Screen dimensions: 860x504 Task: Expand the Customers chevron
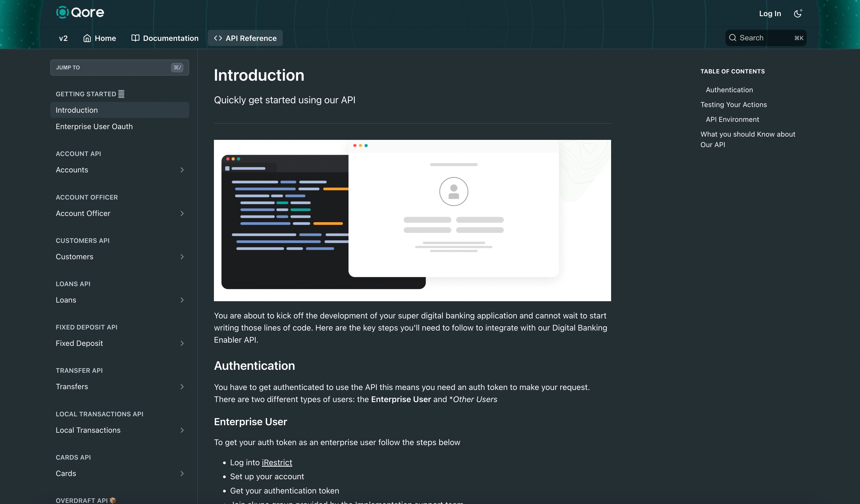[182, 257]
